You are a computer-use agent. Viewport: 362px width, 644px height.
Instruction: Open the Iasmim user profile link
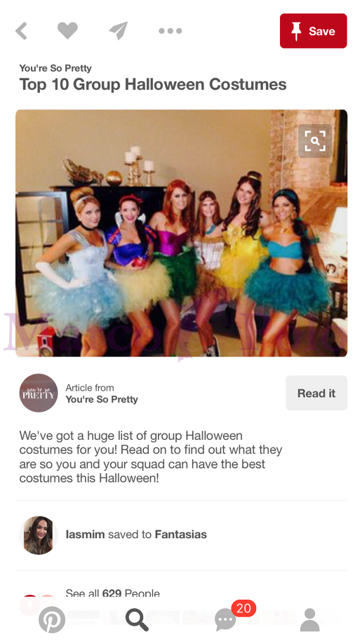[85, 535]
